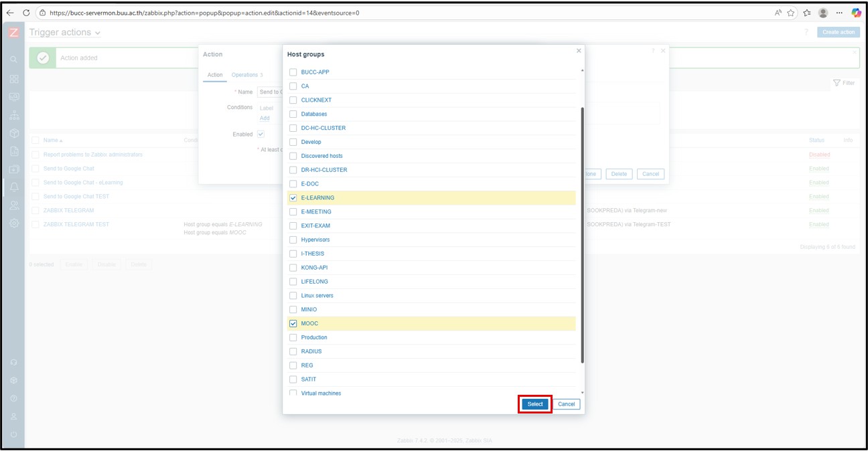Screen dimensions: 868x451
Task: Switch to the Operations tab
Action: 244,75
